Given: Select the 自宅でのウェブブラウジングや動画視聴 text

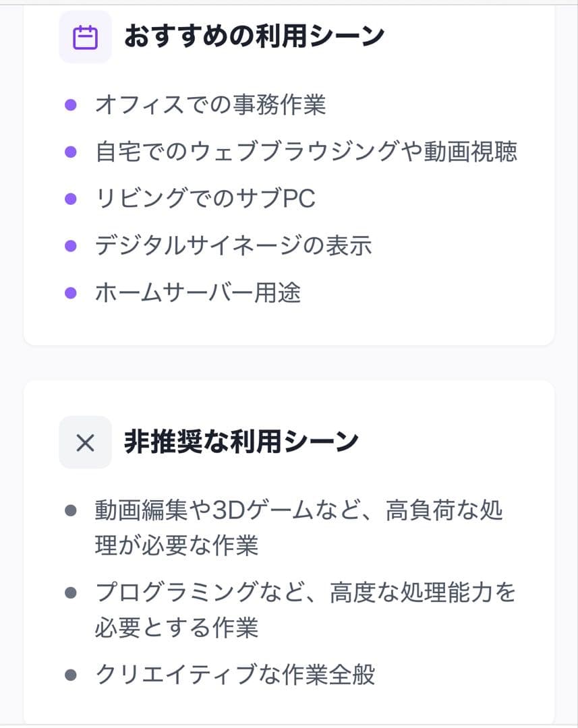Looking at the screenshot, I should tap(306, 152).
